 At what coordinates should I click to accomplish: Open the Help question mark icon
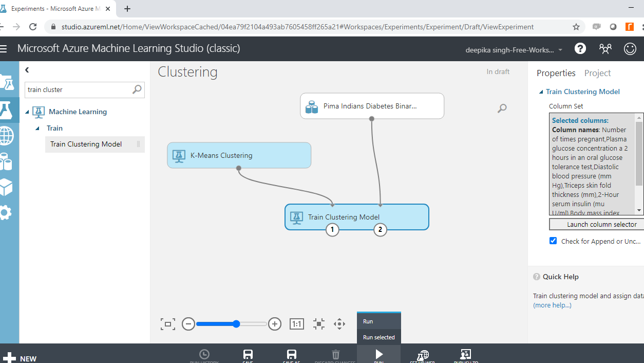coord(580,48)
